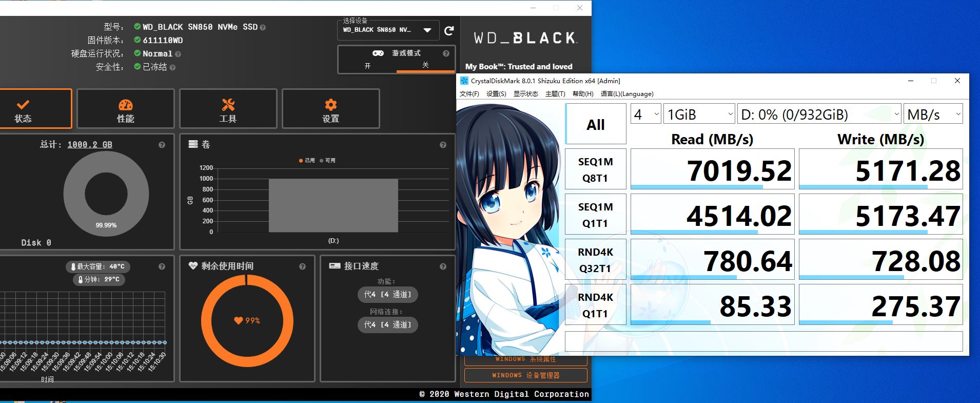
Task: Open 帮助(H) menu in CrystalDiskMark
Action: tap(583, 94)
